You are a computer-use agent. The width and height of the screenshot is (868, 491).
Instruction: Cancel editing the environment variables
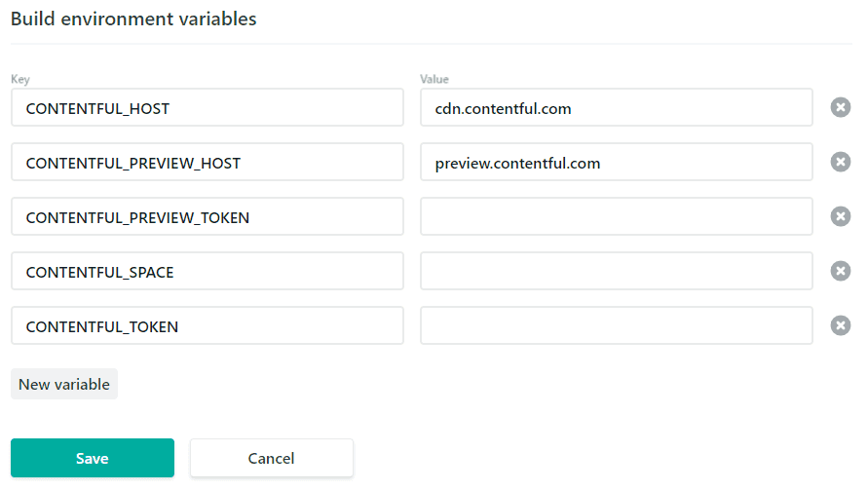272,458
